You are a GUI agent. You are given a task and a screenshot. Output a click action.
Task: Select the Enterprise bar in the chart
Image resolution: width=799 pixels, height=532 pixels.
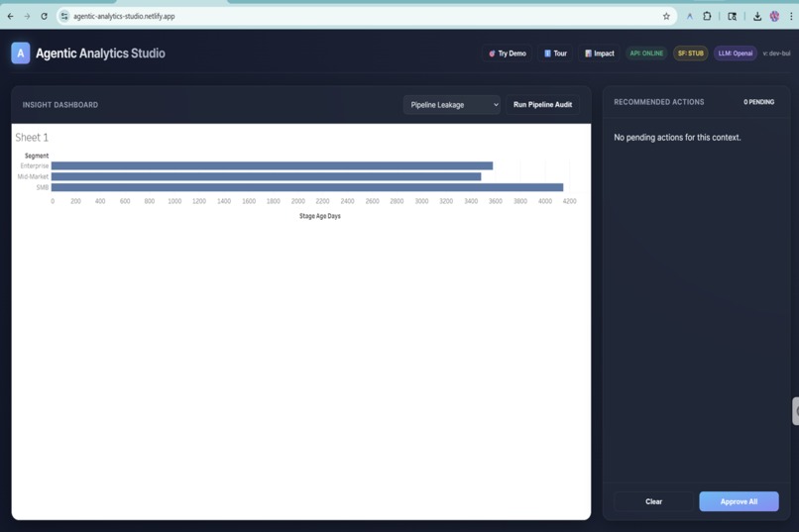click(272, 166)
